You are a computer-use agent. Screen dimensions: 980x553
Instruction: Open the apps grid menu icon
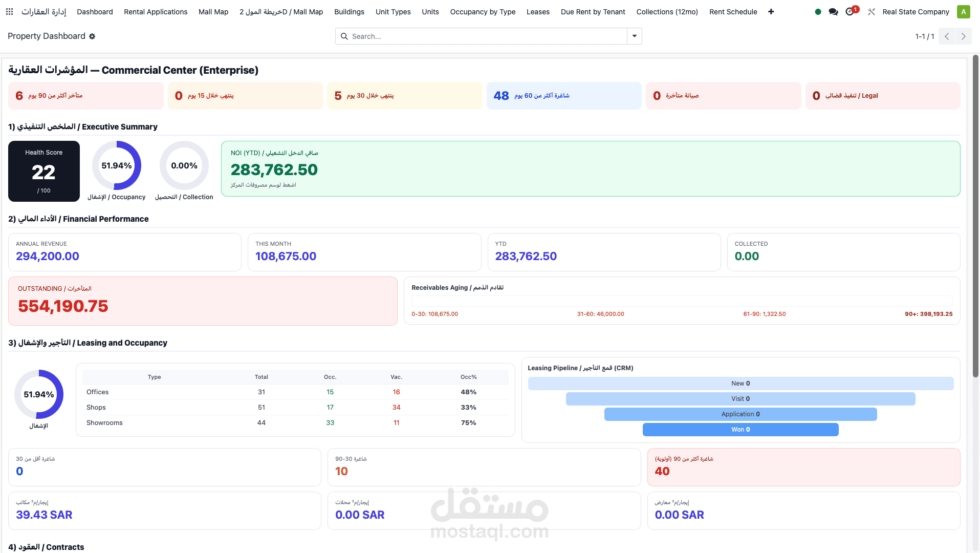click(9, 11)
